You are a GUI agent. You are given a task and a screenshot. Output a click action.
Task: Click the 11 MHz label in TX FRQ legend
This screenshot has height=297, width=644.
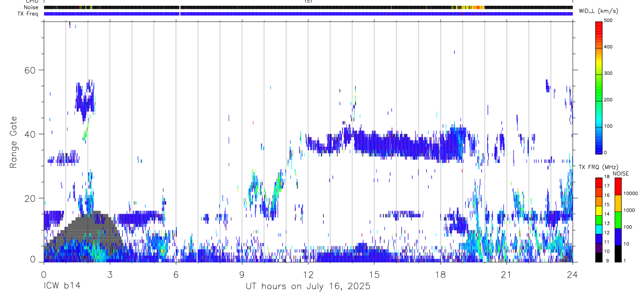pyautogui.click(x=607, y=242)
